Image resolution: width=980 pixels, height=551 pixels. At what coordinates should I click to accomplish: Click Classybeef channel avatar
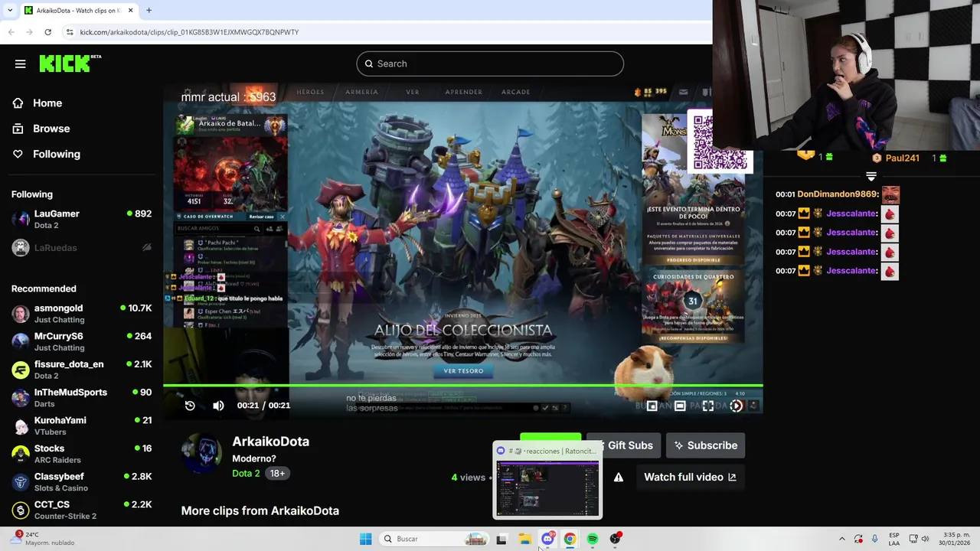[21, 482]
